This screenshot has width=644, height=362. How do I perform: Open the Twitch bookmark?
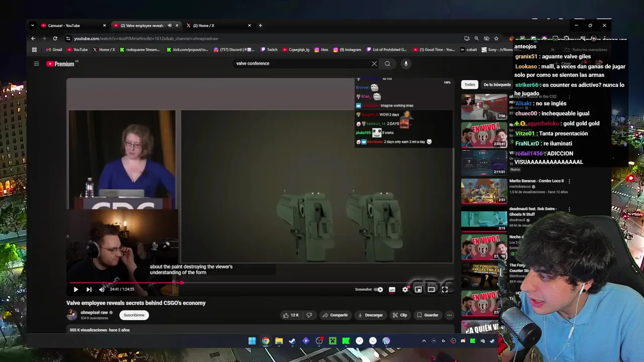click(x=269, y=50)
